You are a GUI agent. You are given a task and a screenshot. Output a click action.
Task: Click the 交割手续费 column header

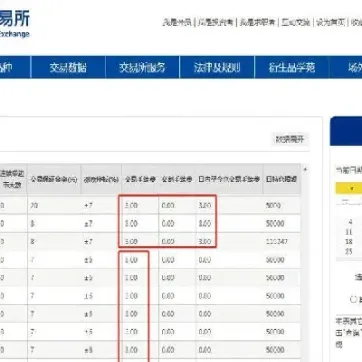point(177,179)
